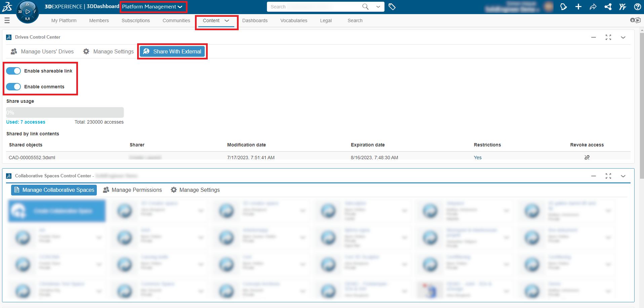Expand the search options chevron
The height and width of the screenshot is (308, 644).
[378, 7]
